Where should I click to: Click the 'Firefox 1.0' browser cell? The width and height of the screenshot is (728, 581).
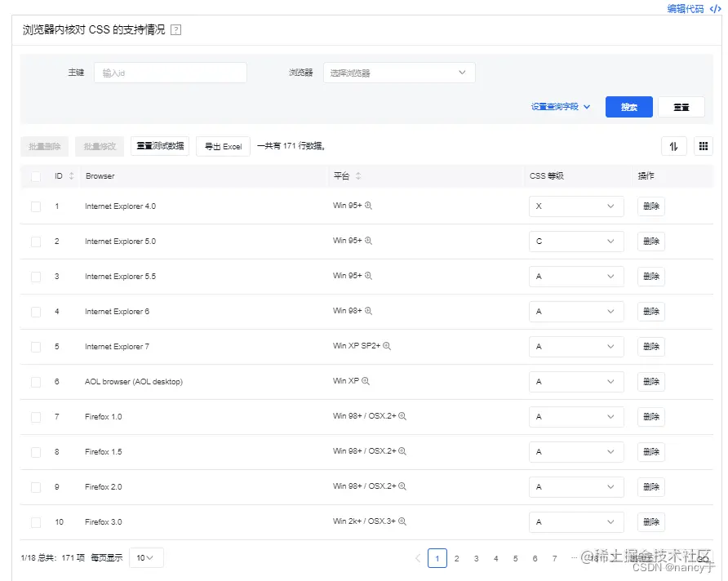click(104, 417)
